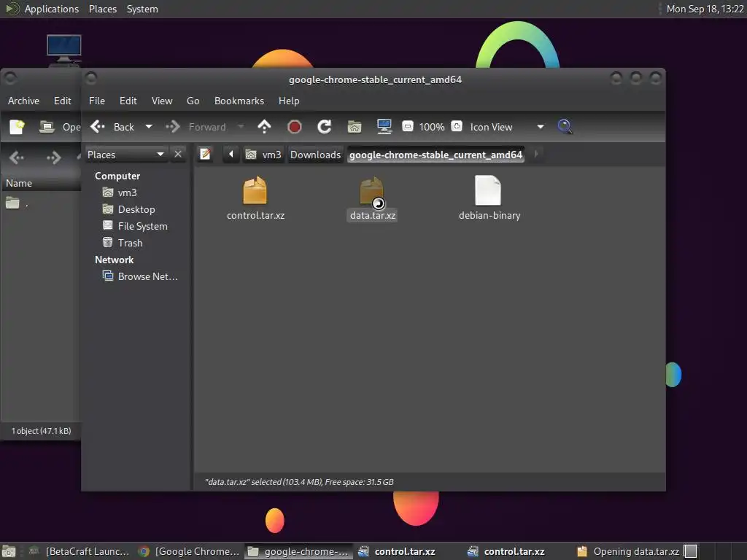Open the Back history dropdown arrow
This screenshot has width=747, height=560.
click(x=149, y=127)
